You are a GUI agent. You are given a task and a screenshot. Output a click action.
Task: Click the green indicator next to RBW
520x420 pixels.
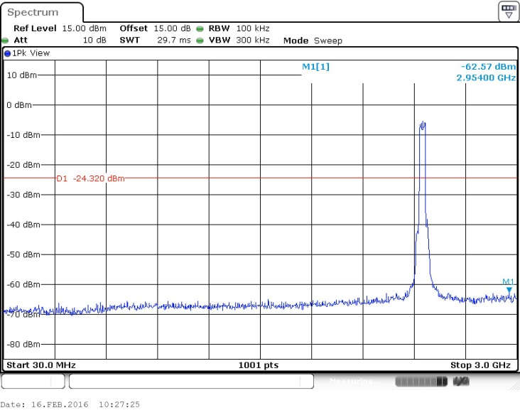[200, 29]
